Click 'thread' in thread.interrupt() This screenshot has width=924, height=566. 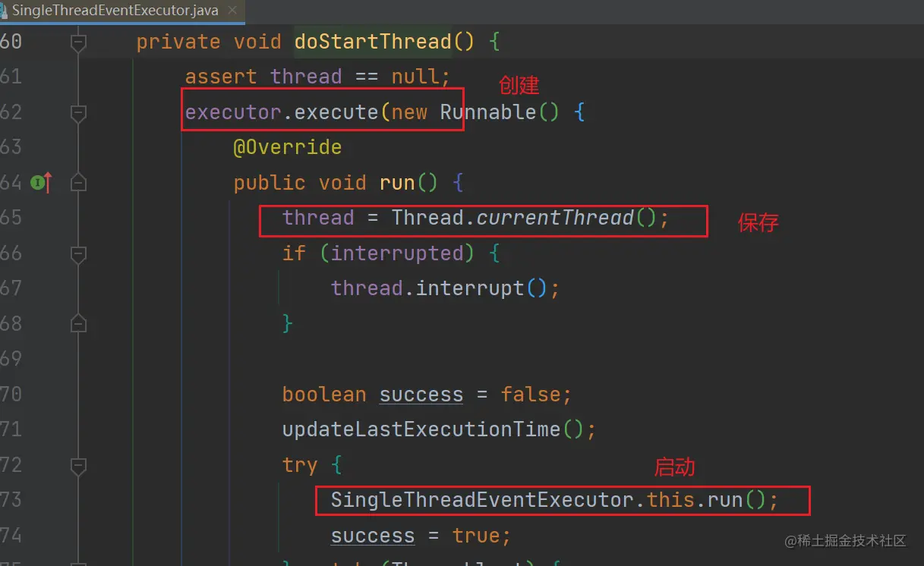pos(367,288)
